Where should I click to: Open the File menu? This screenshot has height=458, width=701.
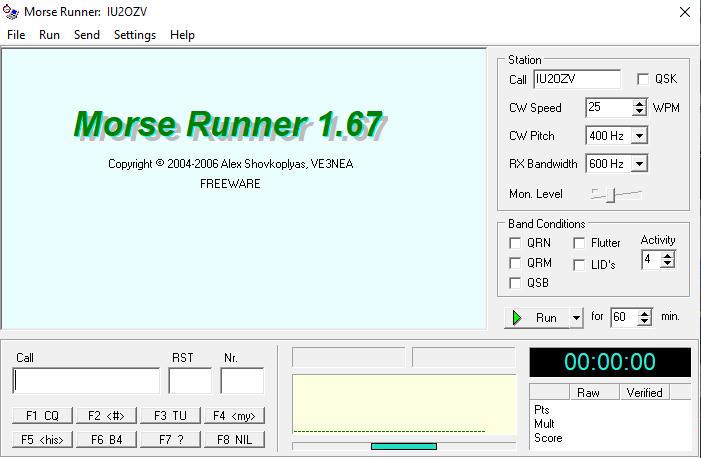(16, 34)
